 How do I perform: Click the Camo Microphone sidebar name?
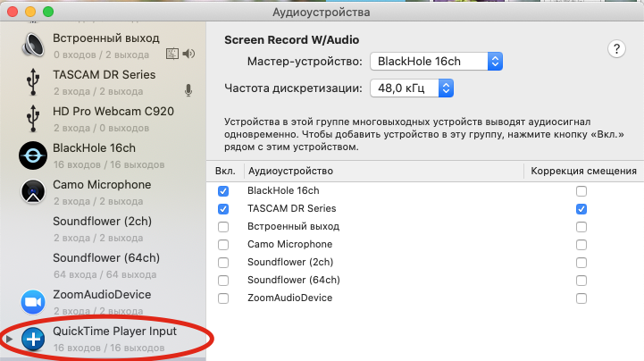point(102,185)
